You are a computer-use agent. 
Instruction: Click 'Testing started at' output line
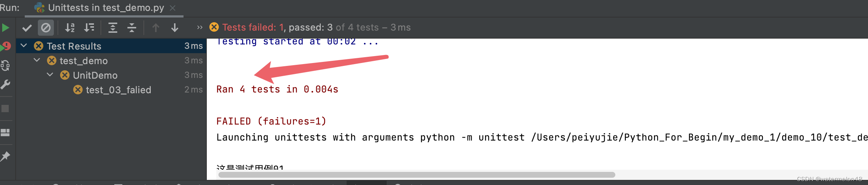(x=297, y=42)
